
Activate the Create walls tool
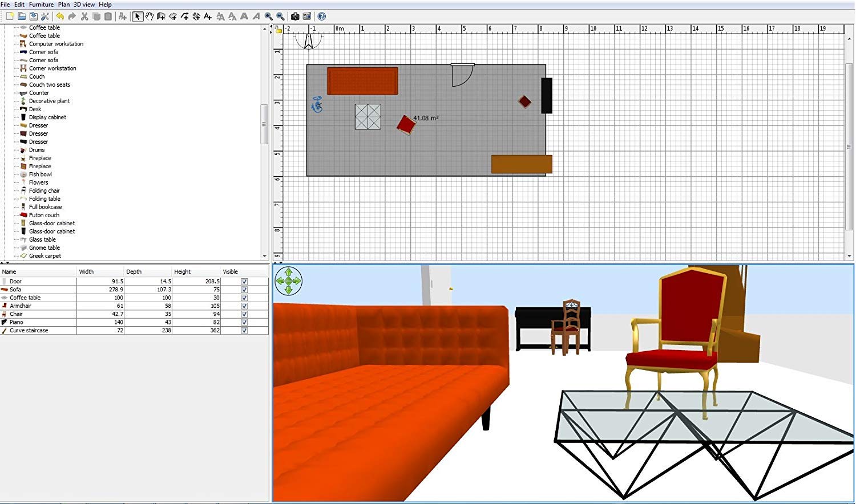coord(161,17)
